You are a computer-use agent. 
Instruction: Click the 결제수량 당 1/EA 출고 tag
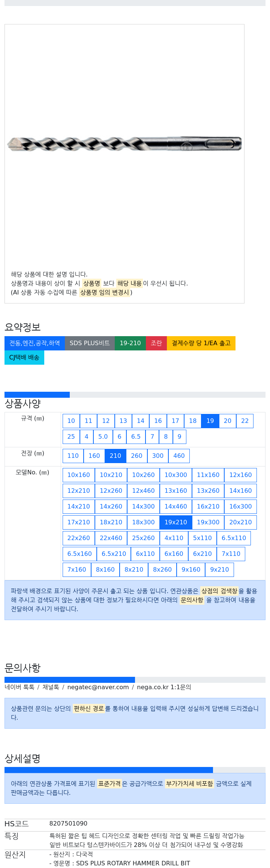point(201,343)
